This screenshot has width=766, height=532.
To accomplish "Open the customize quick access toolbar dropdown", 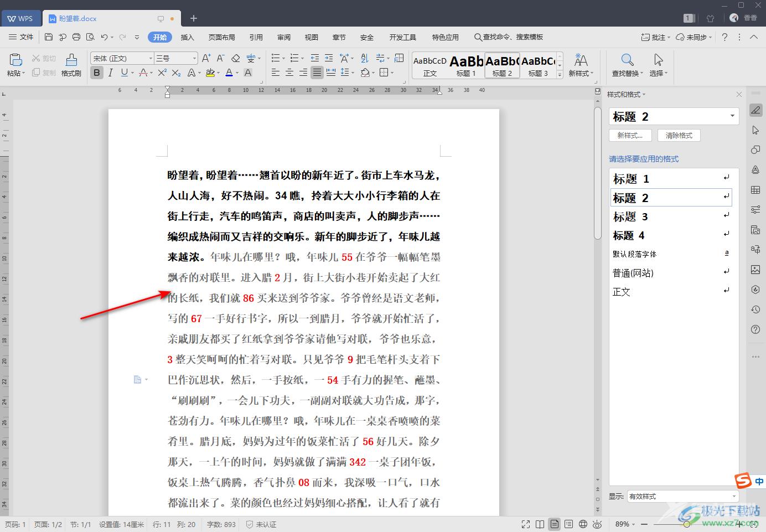I will pyautogui.click(x=137, y=37).
